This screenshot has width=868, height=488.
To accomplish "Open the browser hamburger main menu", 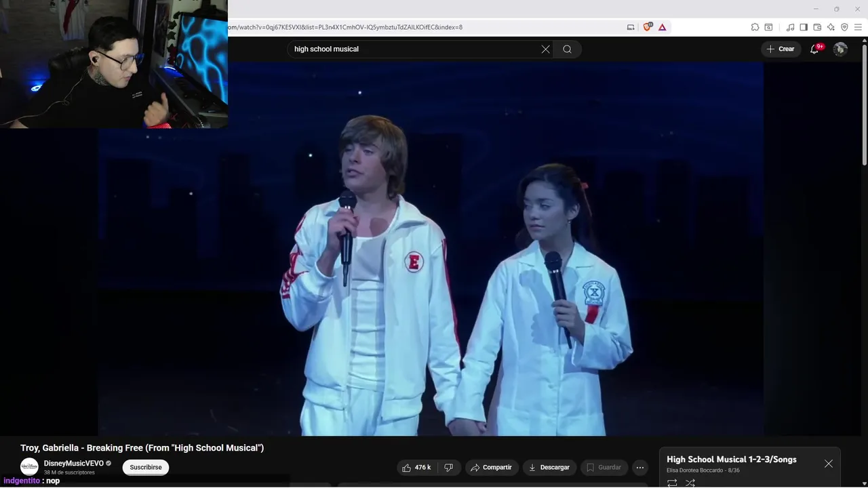I will [858, 27].
